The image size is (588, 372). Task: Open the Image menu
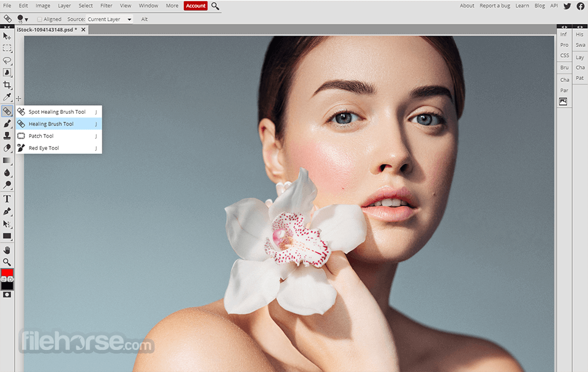point(43,6)
